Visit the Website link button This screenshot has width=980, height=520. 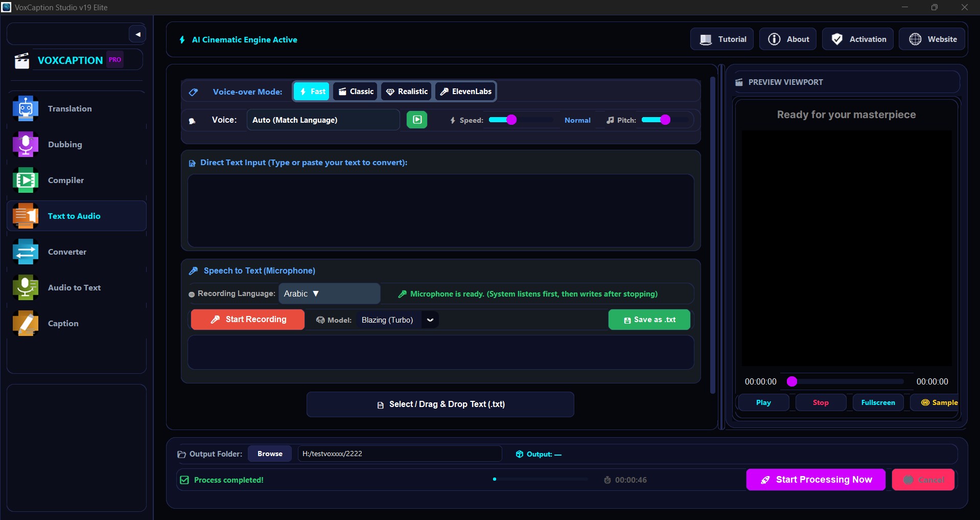coord(932,39)
